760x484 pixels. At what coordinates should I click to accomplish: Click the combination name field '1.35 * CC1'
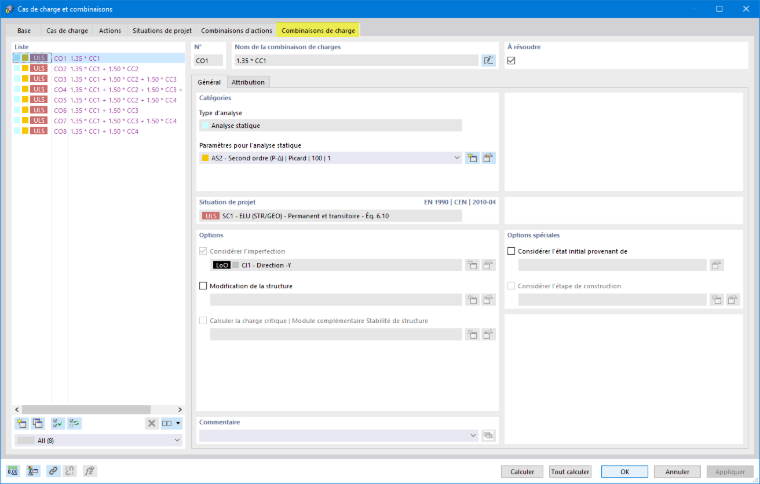click(x=356, y=61)
